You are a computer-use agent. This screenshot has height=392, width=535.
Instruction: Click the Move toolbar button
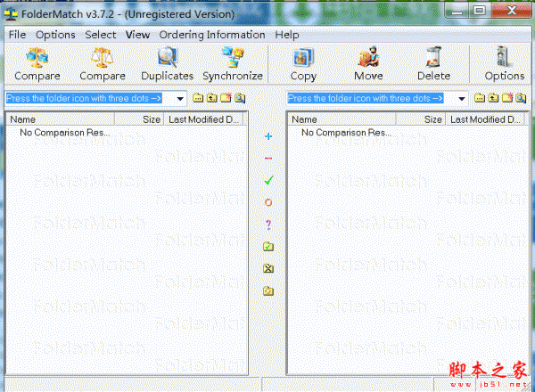(x=368, y=64)
